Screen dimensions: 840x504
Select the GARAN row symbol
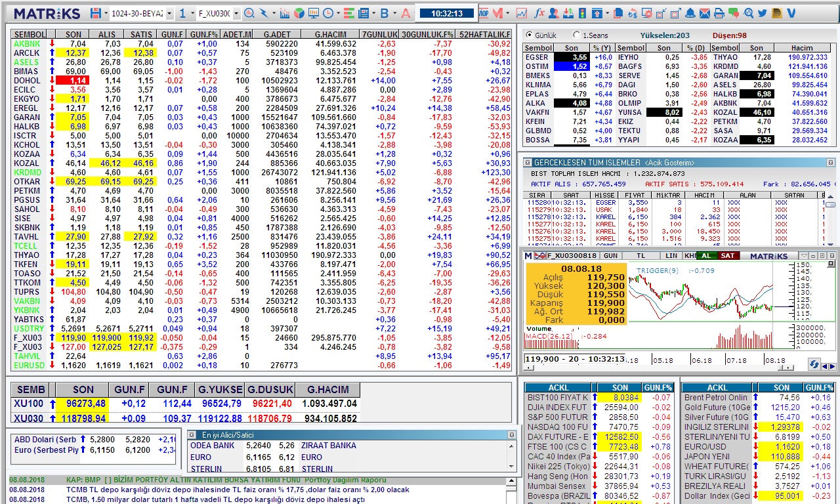[x=26, y=117]
